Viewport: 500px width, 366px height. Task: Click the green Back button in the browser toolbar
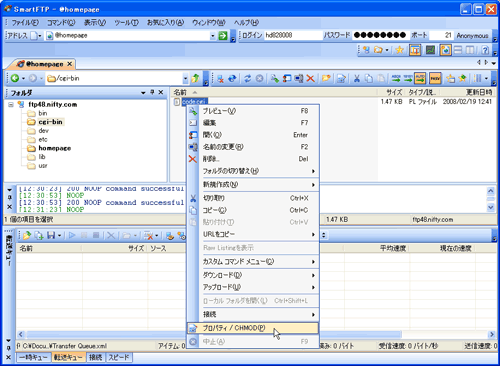(15, 78)
